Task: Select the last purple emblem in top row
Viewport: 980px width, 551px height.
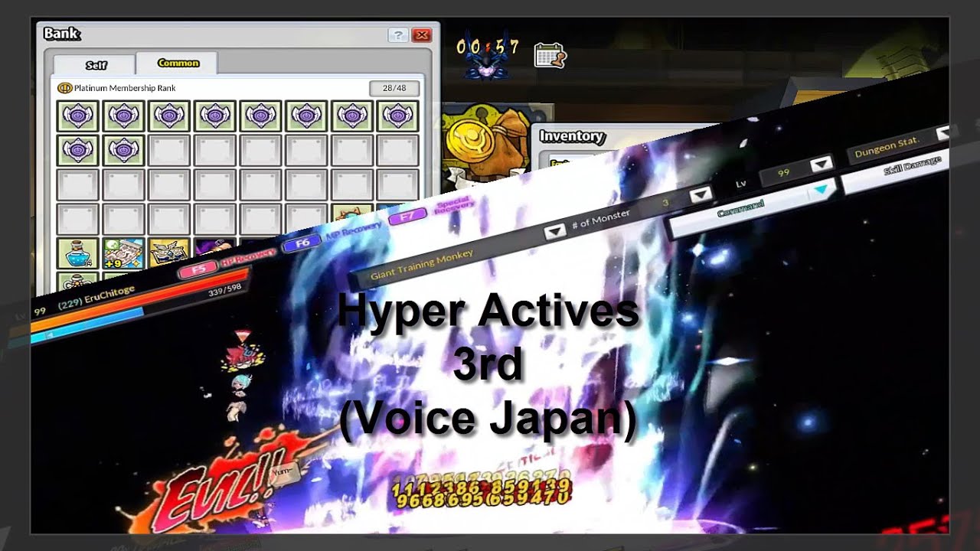Action: click(x=398, y=116)
